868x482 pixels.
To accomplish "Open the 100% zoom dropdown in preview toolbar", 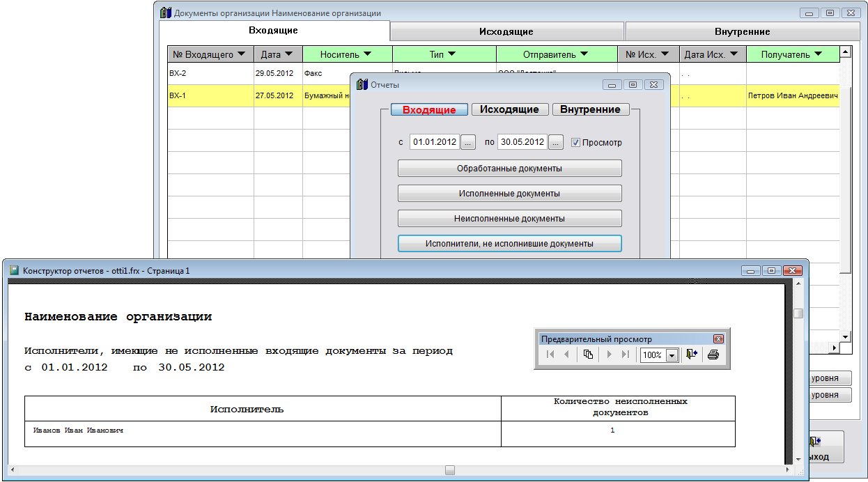I will 672,355.
